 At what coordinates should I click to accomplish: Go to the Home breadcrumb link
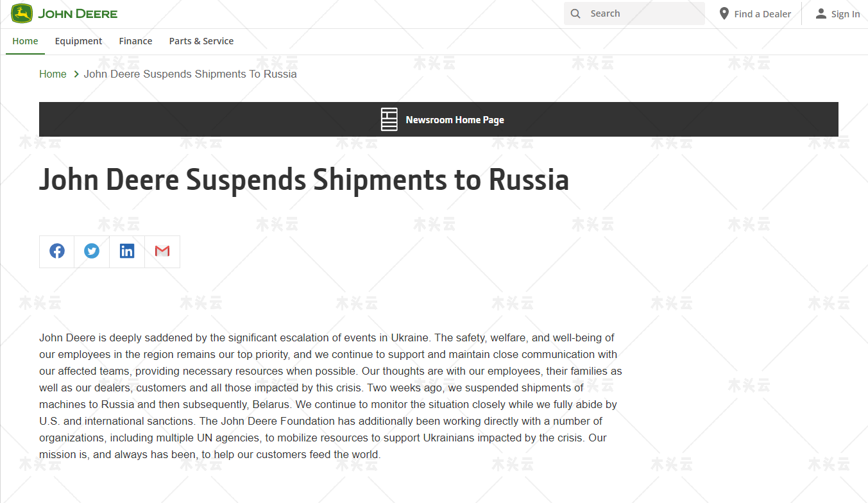(x=53, y=74)
